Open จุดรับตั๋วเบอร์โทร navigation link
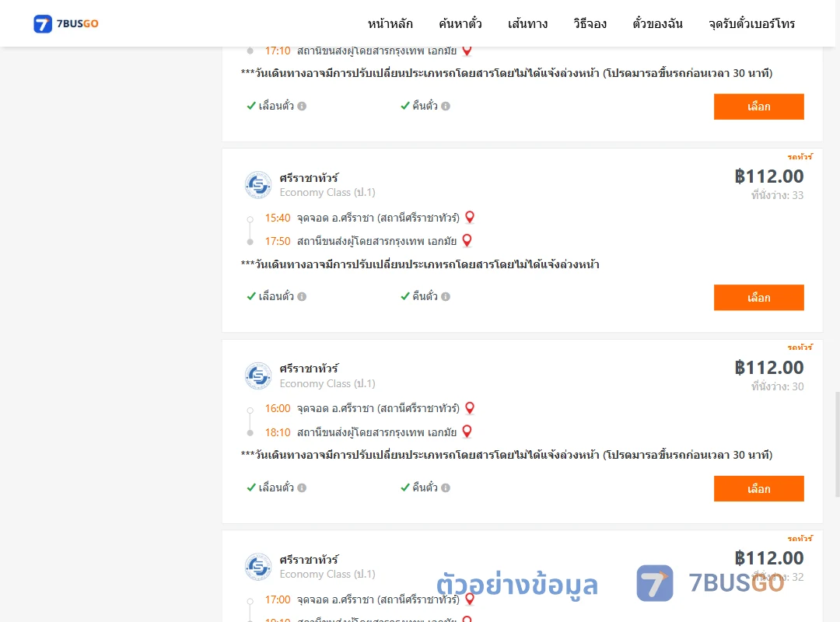Image resolution: width=840 pixels, height=622 pixels. tap(751, 24)
